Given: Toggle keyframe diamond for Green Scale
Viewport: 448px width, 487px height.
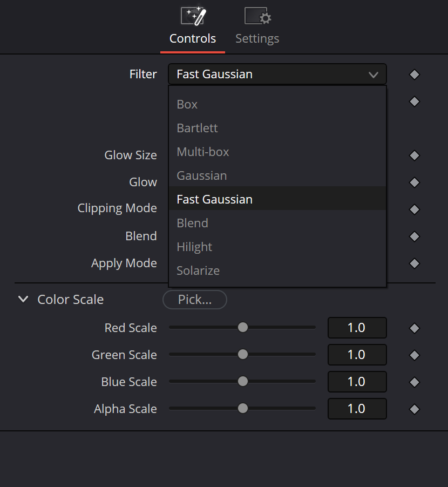Looking at the screenshot, I should point(415,355).
